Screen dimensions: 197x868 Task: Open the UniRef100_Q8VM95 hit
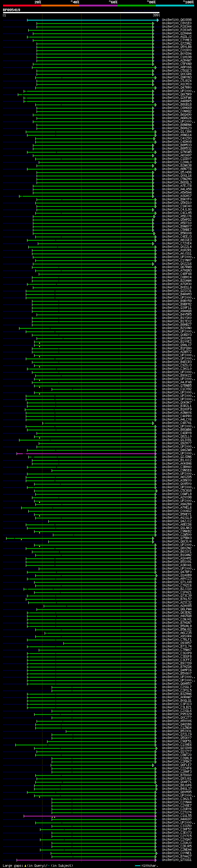click(x=177, y=792)
